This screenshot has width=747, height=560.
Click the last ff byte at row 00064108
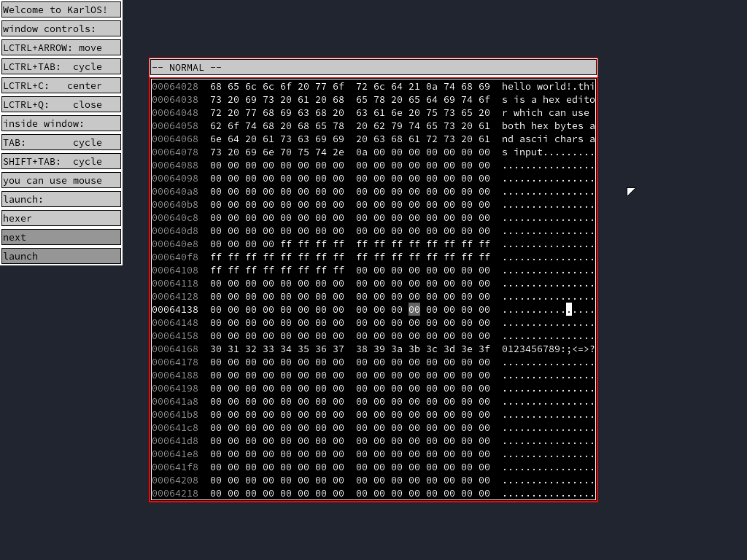point(338,270)
